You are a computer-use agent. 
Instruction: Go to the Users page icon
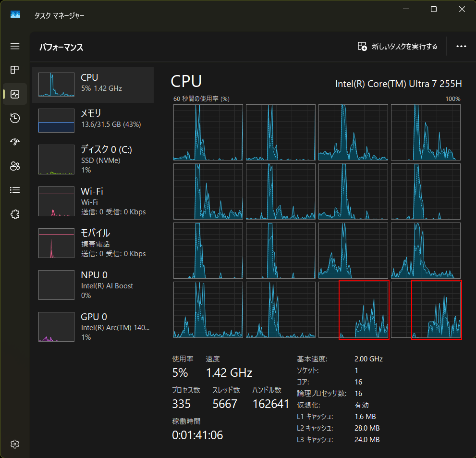pos(15,166)
